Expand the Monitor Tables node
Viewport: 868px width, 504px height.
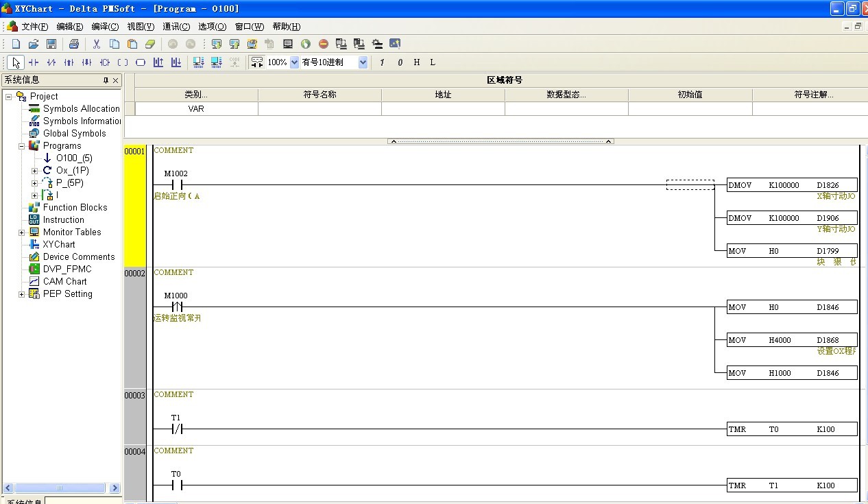click(x=21, y=232)
